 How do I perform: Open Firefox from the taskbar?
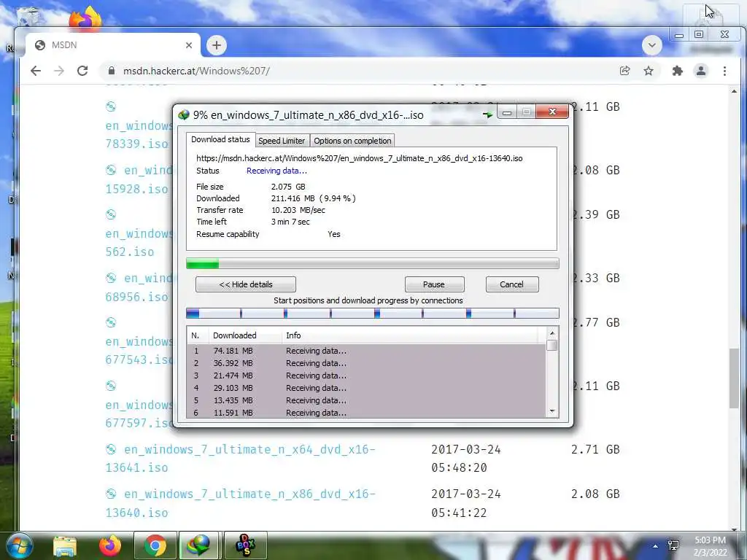tap(110, 545)
